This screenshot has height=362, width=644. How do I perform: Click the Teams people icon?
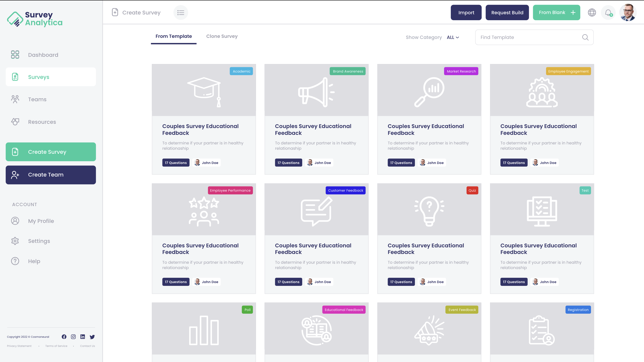pos(15,99)
